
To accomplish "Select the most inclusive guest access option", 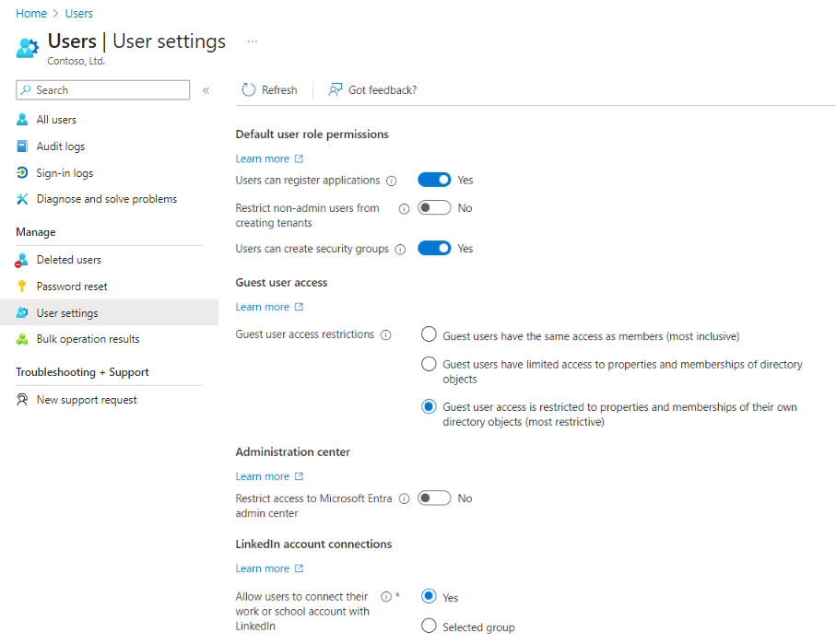I will tap(429, 334).
